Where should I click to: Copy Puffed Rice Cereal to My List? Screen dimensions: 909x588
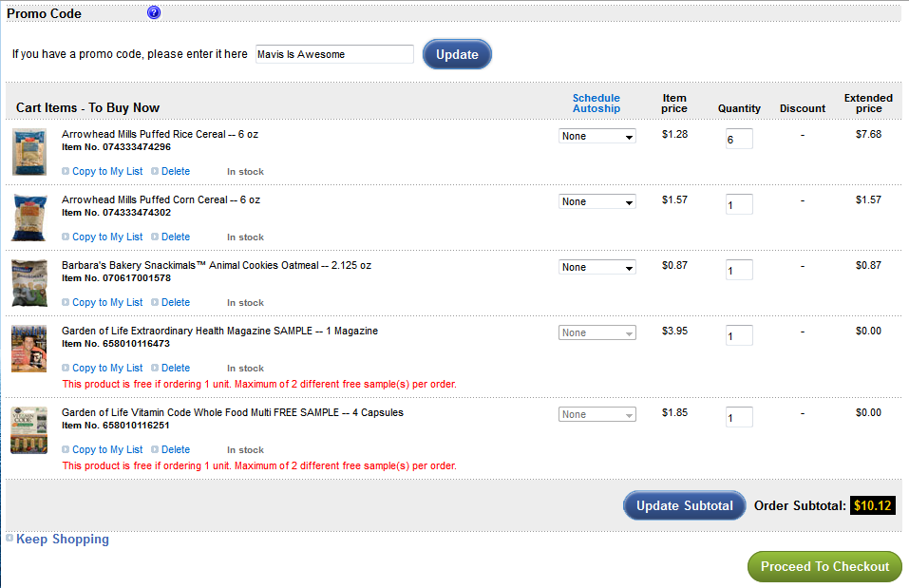coord(106,171)
